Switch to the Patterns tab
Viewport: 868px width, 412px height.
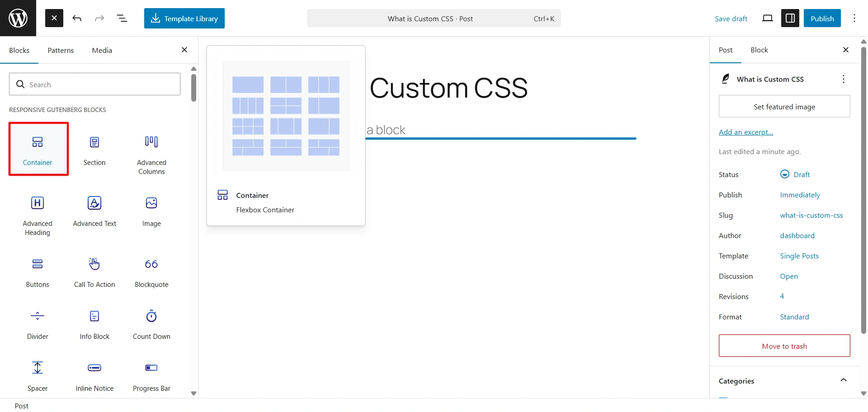[61, 50]
